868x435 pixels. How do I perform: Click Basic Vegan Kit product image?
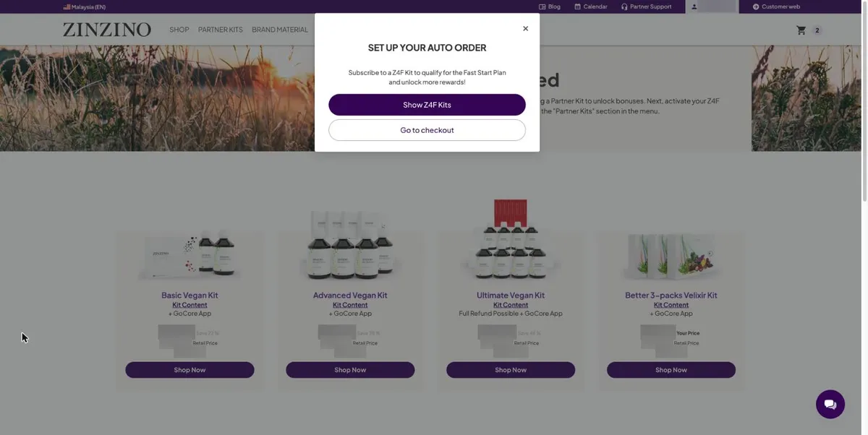click(x=190, y=254)
